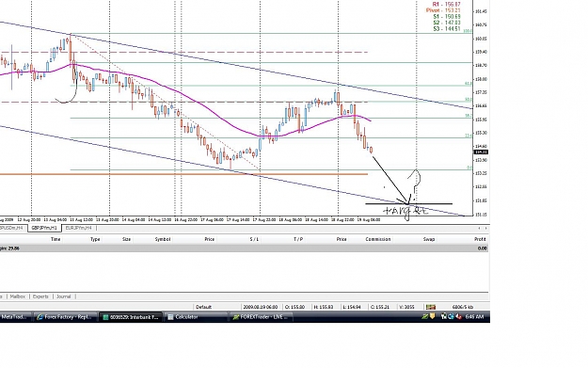Click the Price header beside Commission
Viewport: 588px width, 368px height.
pos(342,239)
